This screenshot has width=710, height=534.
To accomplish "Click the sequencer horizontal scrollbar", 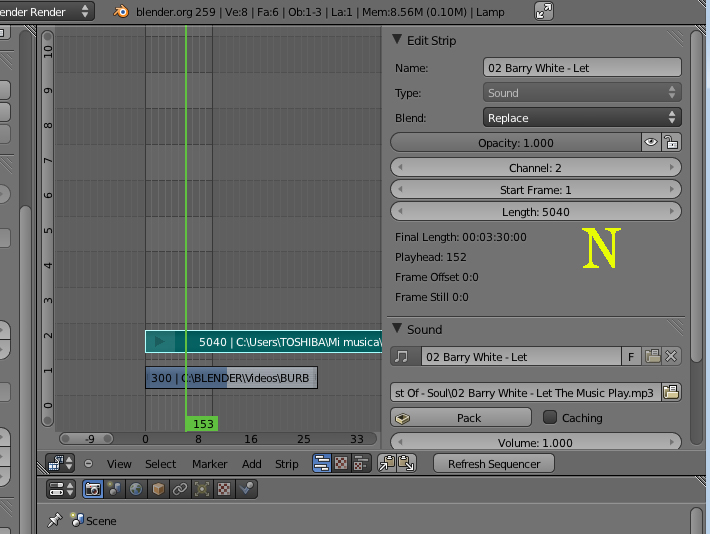I will (218, 438).
